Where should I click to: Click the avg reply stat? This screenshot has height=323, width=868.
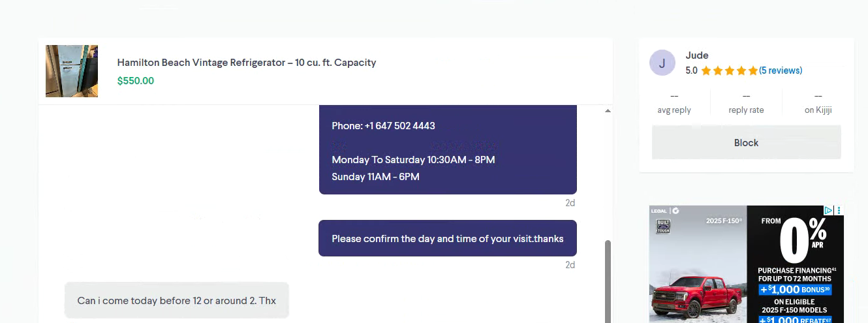[x=674, y=104]
